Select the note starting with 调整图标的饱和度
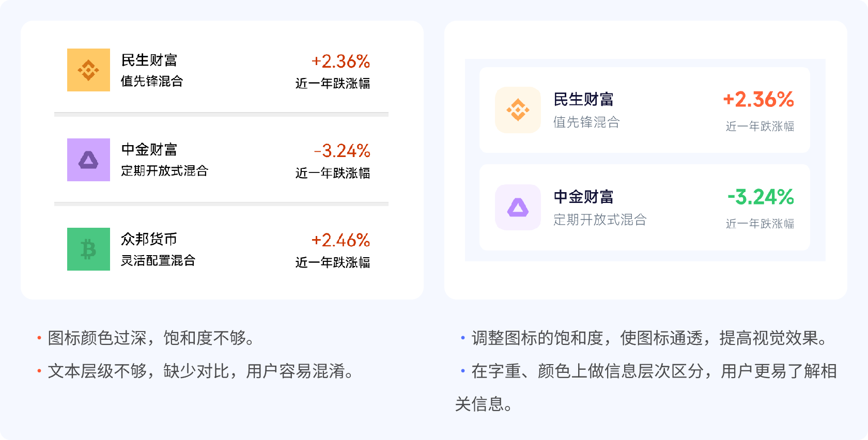868x440 pixels. 649,338
